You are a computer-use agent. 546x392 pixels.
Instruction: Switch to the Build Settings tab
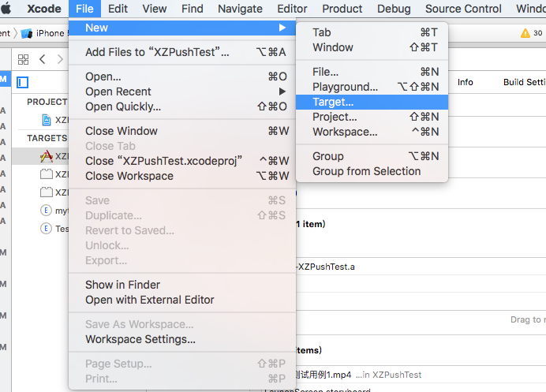(x=524, y=82)
